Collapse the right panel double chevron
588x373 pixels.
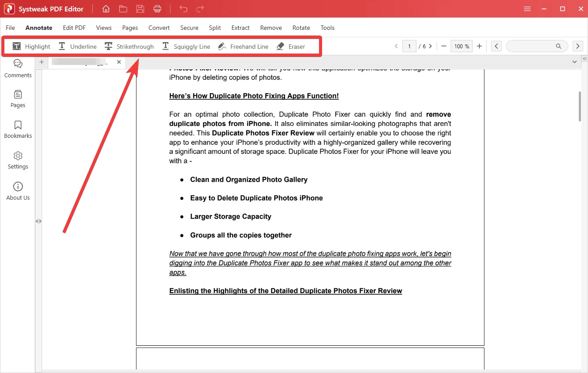point(584,59)
